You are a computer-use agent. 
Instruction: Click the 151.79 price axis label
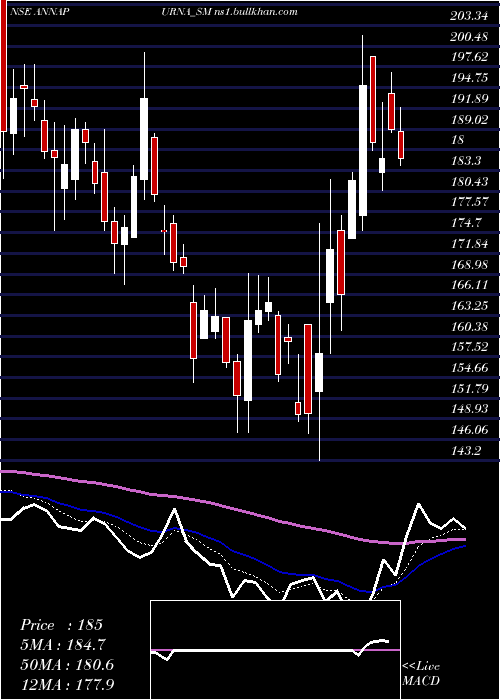(469, 388)
